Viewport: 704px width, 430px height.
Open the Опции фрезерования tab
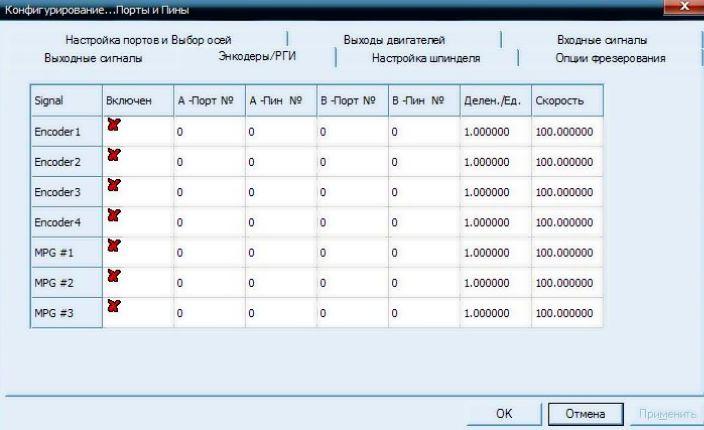(610, 58)
